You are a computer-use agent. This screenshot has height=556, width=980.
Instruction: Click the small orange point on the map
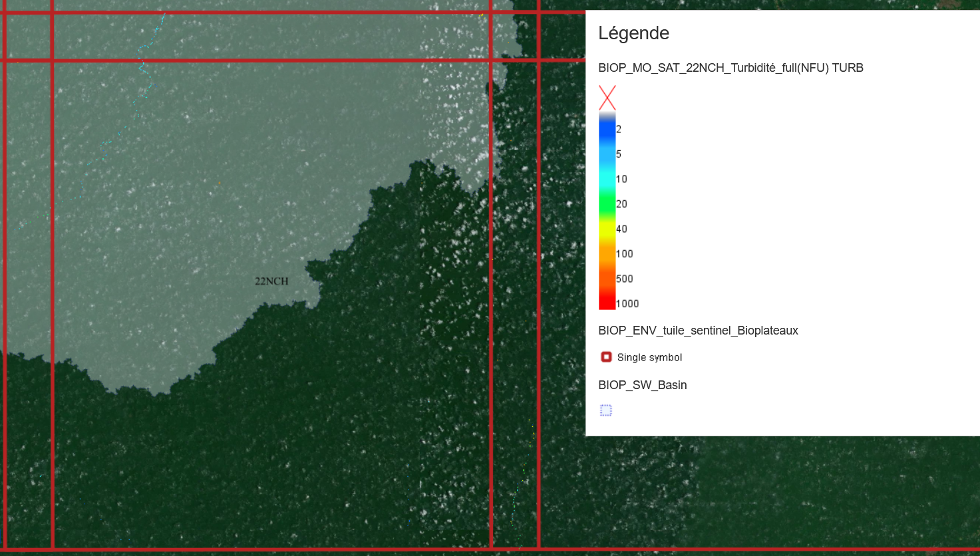tap(220, 183)
